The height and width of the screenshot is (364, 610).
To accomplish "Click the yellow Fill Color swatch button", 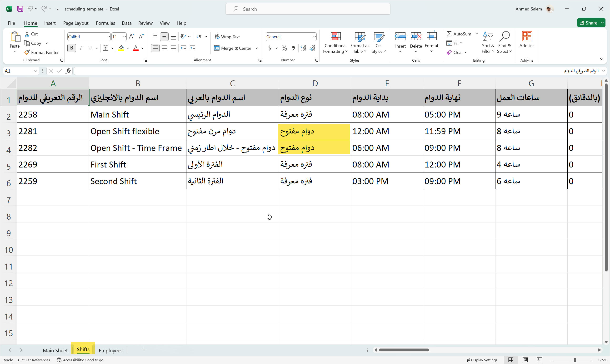I will [x=121, y=48].
